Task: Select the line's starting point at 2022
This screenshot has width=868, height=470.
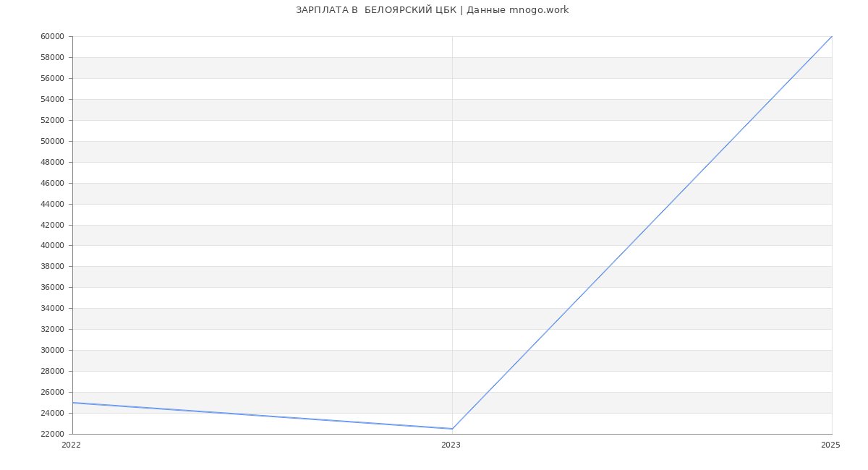Action: 73,403
